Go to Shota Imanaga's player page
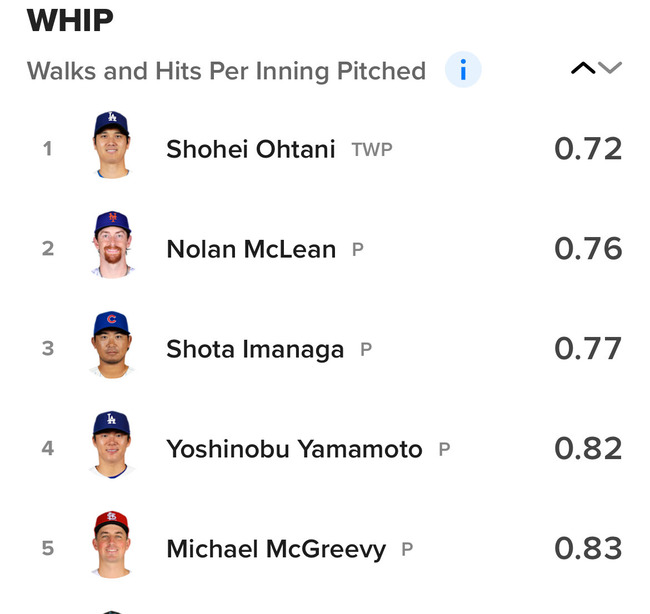The width and height of the screenshot is (650, 614). point(255,349)
